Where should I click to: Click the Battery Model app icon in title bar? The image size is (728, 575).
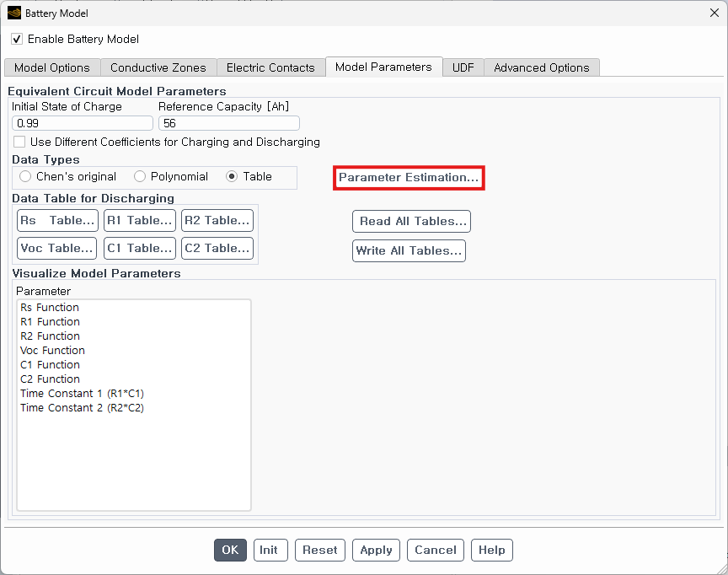pos(14,13)
